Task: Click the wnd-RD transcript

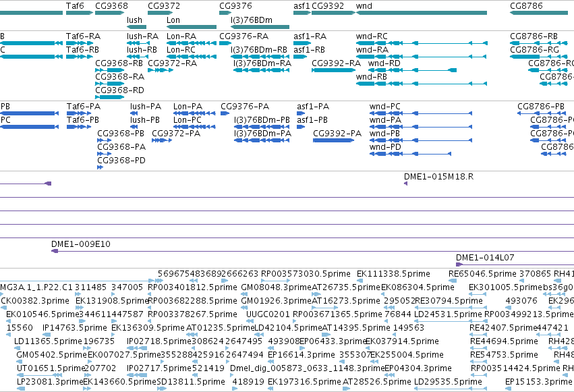Action: pyautogui.click(x=412, y=70)
